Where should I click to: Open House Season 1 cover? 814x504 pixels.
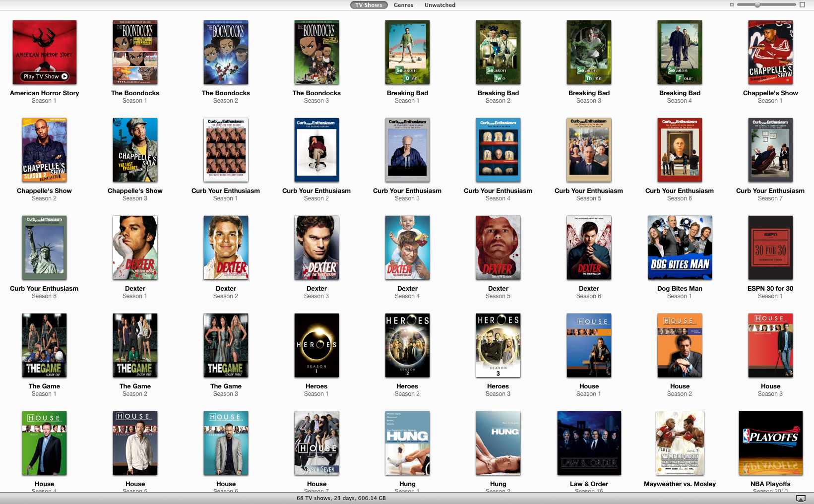[x=589, y=345]
